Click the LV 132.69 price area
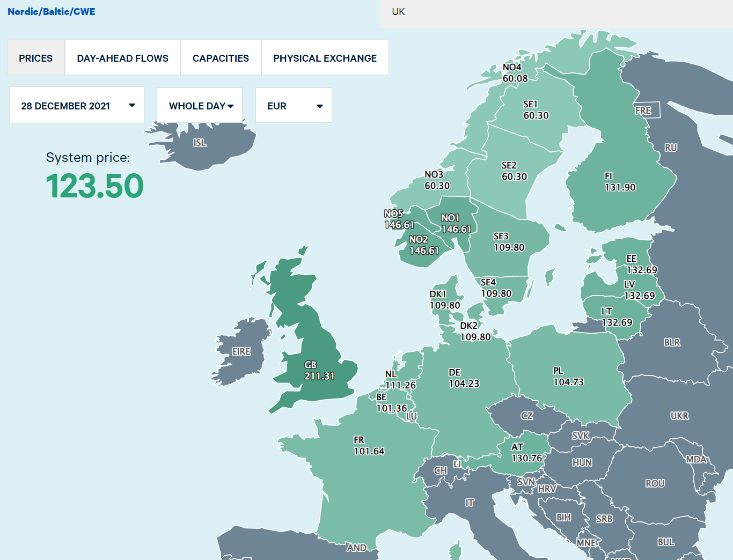The image size is (733, 560). 639,290
